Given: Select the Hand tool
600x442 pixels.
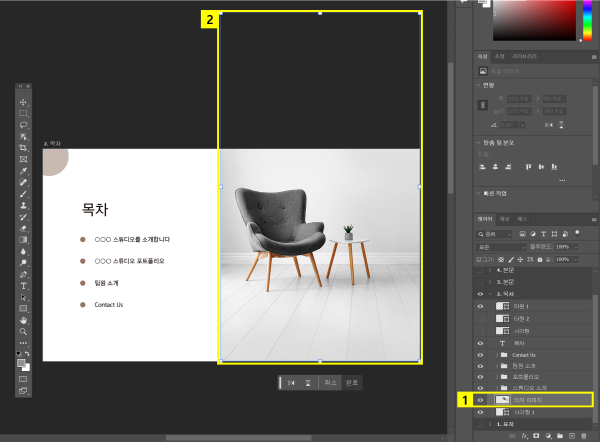Looking at the screenshot, I should point(23,320).
